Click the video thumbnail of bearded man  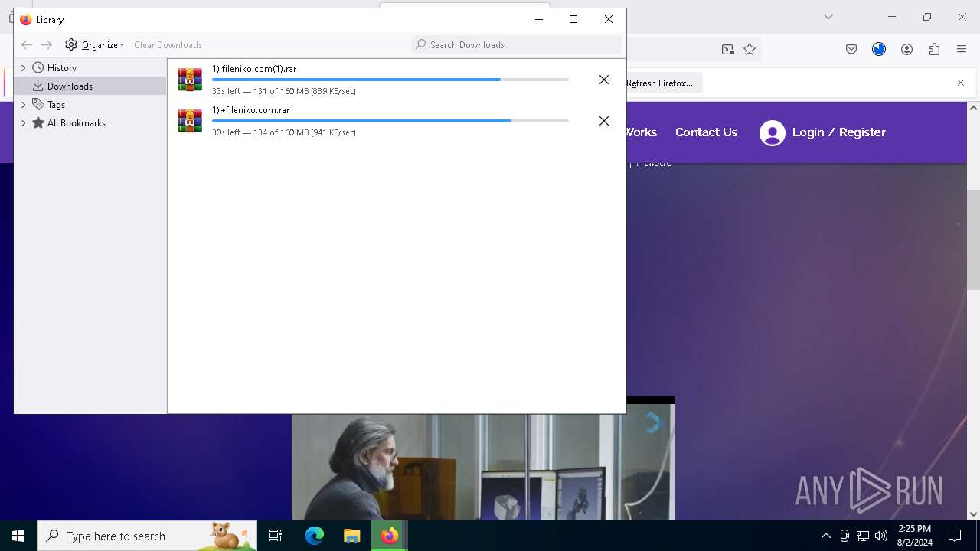(x=482, y=462)
